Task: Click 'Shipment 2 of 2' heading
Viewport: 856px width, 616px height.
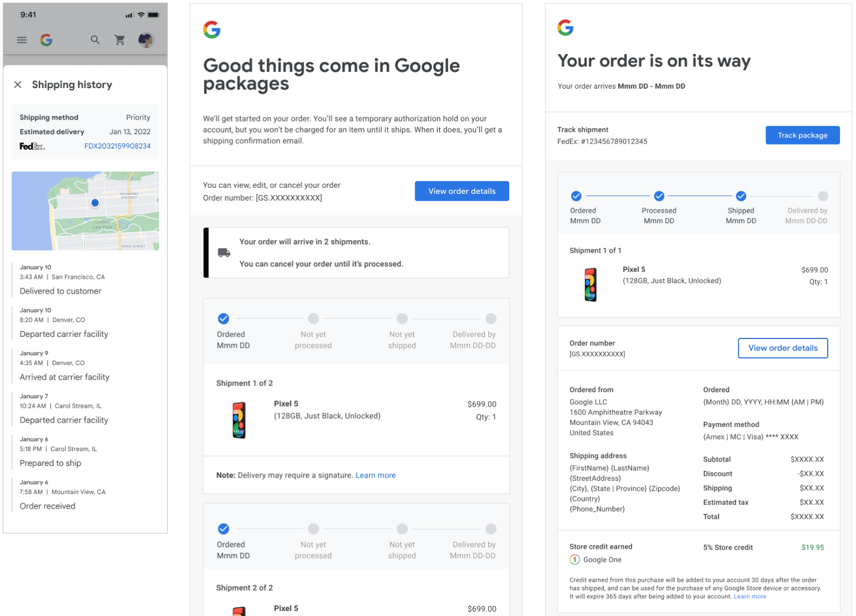Action: pyautogui.click(x=244, y=588)
